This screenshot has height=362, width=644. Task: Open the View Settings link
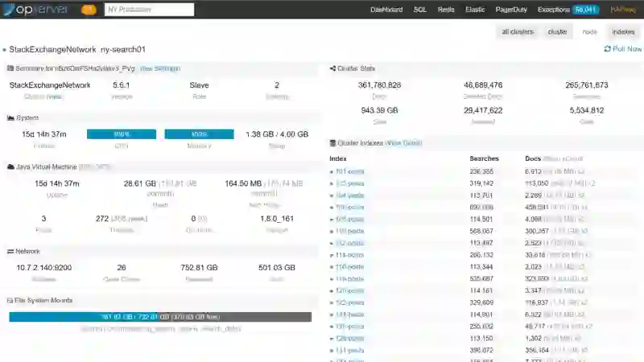point(160,68)
